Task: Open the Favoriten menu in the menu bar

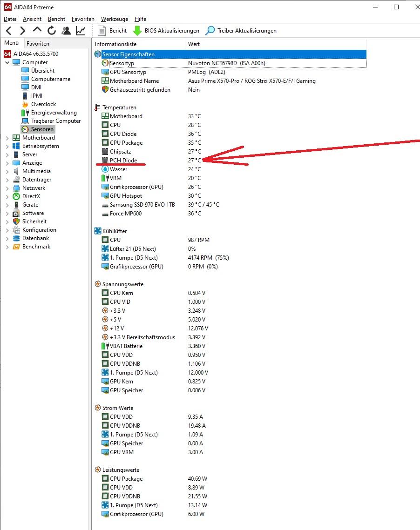Action: tap(83, 19)
